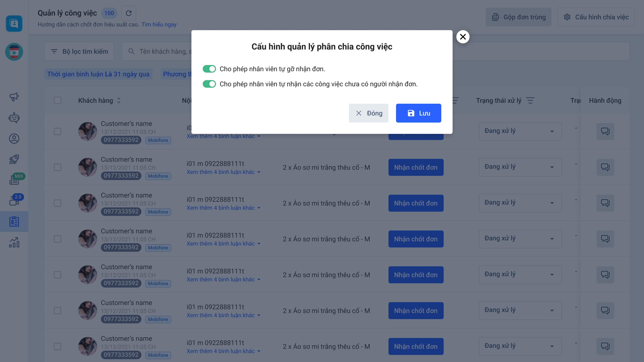
Task: Save the configuration with the Lưu button
Action: [418, 113]
